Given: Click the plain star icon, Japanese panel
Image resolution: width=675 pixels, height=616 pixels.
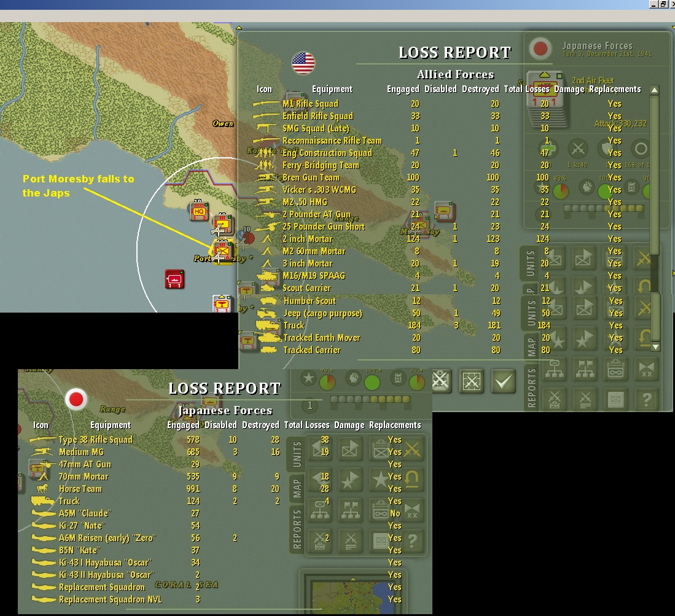Looking at the screenshot, I should tap(381, 480).
